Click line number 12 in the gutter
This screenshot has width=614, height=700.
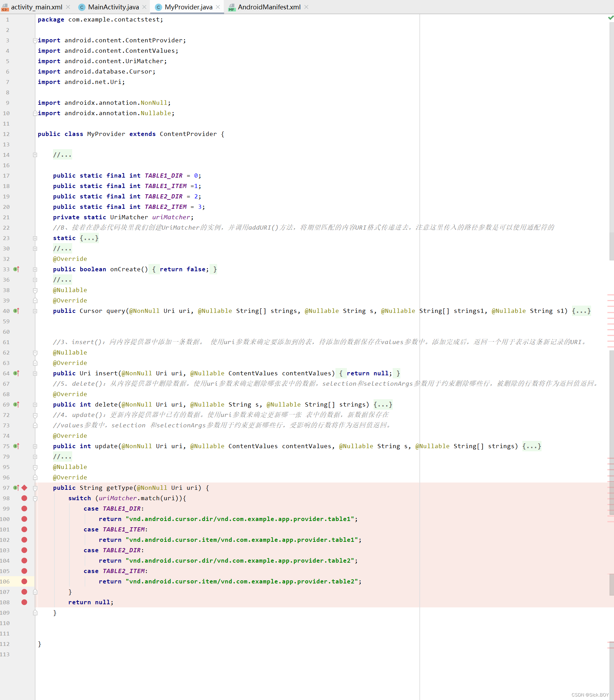[x=6, y=134]
